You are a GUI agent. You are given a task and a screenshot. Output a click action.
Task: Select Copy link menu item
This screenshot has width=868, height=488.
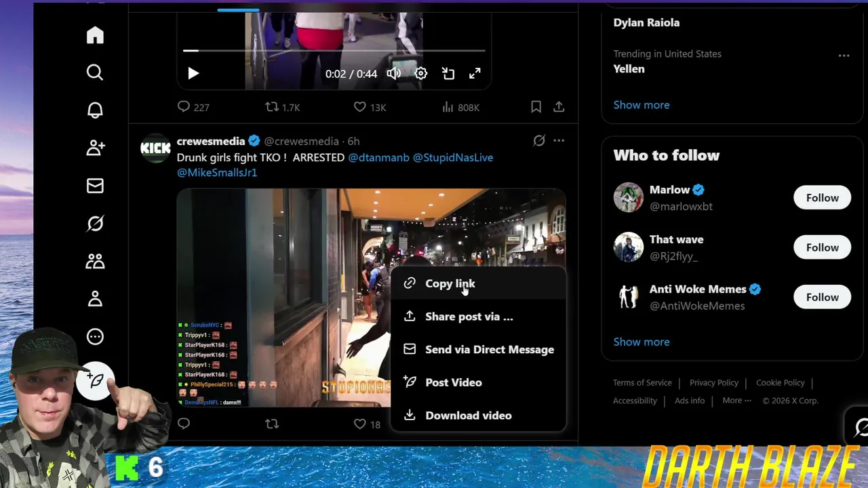pos(478,283)
